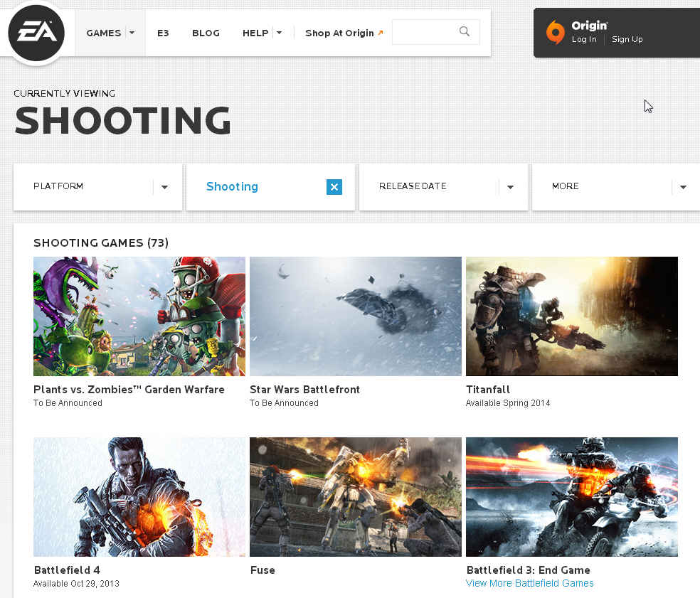
Task: Type in the search input field
Action: [424, 32]
